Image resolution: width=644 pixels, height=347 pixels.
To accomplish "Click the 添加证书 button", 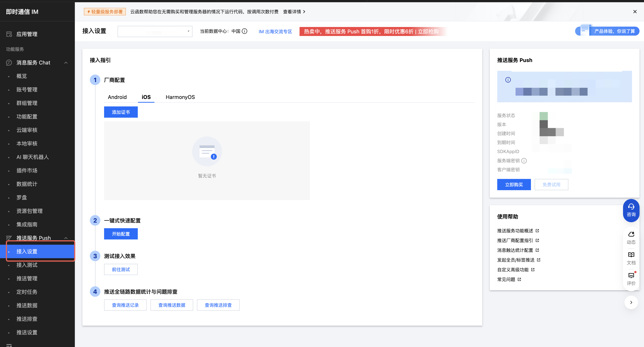I will 121,112.
